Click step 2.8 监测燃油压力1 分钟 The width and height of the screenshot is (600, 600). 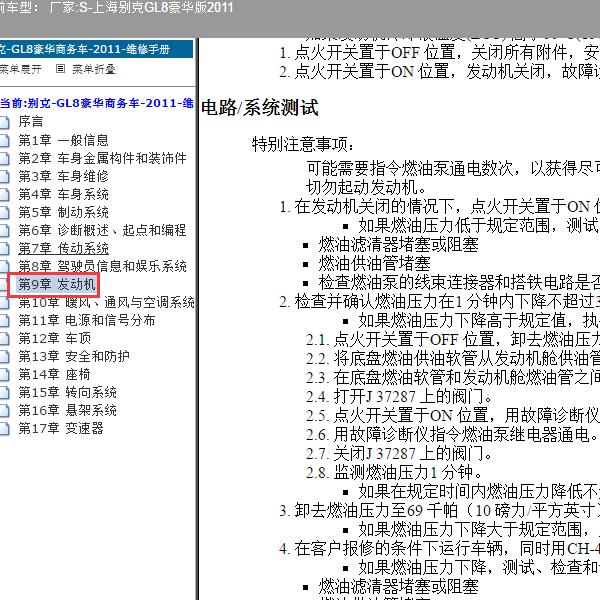394,472
